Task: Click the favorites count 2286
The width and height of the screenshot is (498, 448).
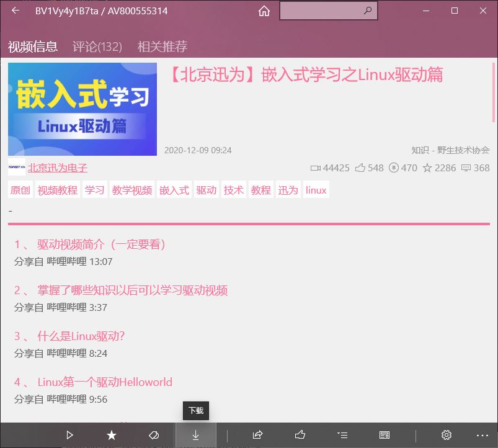Action: pos(439,168)
